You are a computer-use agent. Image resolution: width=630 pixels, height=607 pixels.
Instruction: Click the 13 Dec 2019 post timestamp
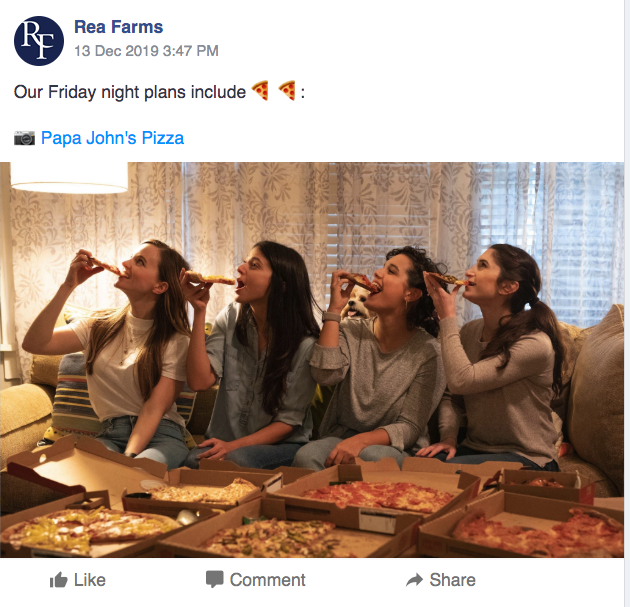click(146, 51)
